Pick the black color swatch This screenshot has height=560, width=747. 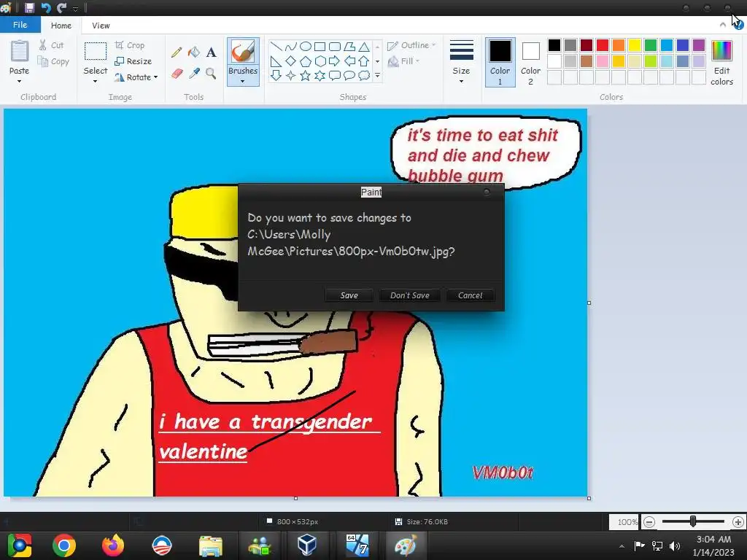(x=554, y=45)
